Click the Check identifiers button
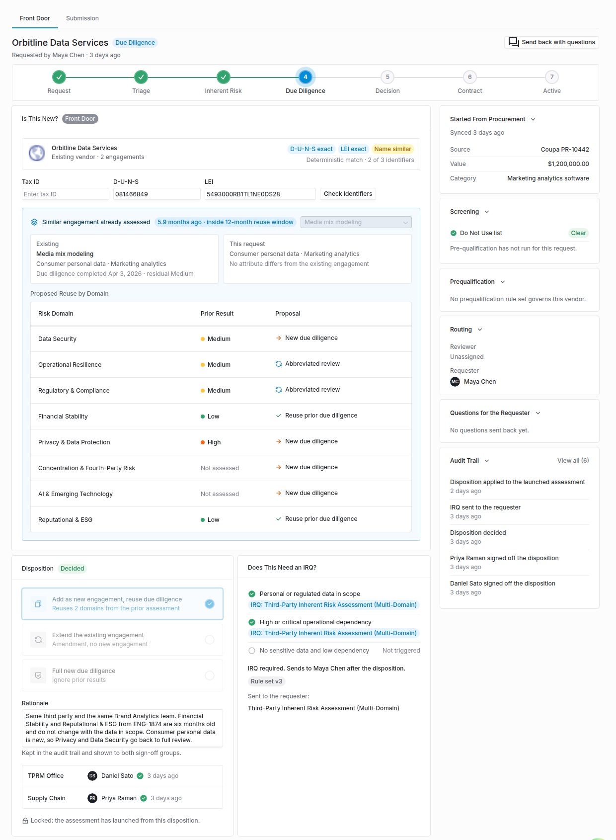Viewport: 616px width, 840px height. [x=348, y=194]
